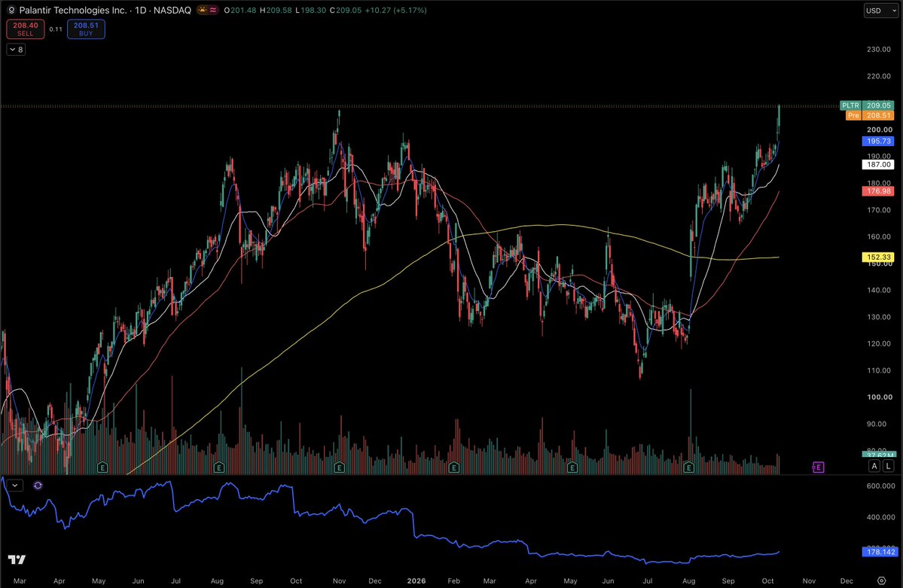The image size is (903, 588).
Task: Click the red 176.98 moving average label
Action: coord(878,191)
